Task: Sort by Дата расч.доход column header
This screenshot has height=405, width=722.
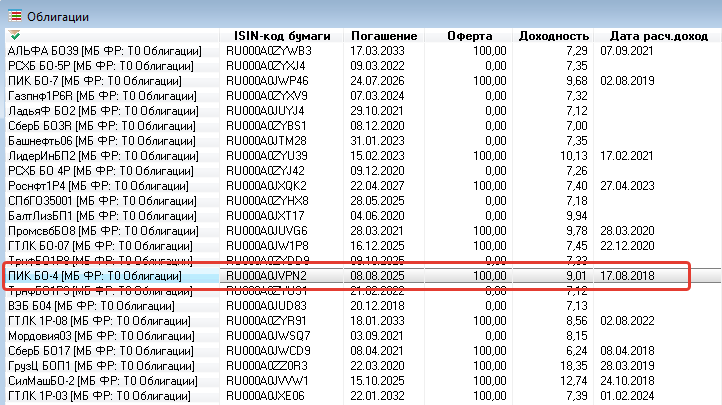Action: tap(658, 36)
